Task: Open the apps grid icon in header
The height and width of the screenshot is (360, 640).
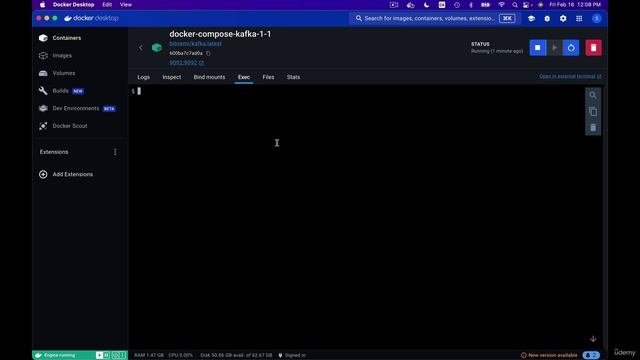Action: (x=579, y=18)
